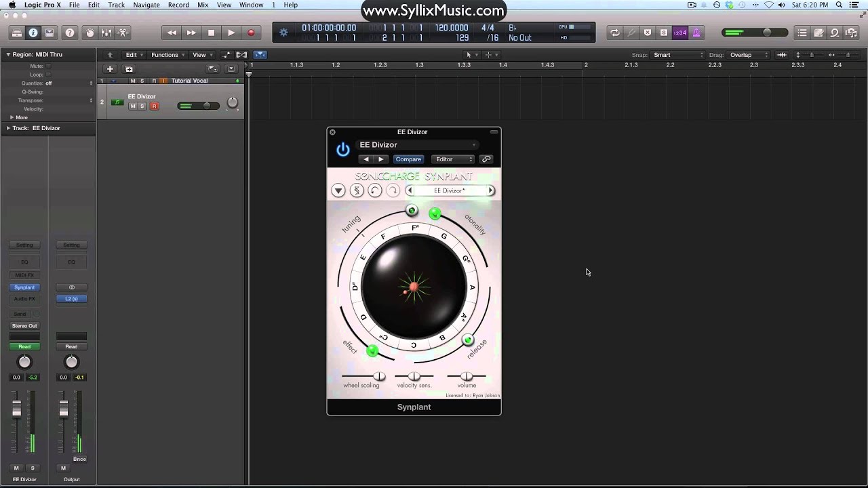Toggle the Flex show/hide icon
The image size is (868, 488).
[241, 55]
